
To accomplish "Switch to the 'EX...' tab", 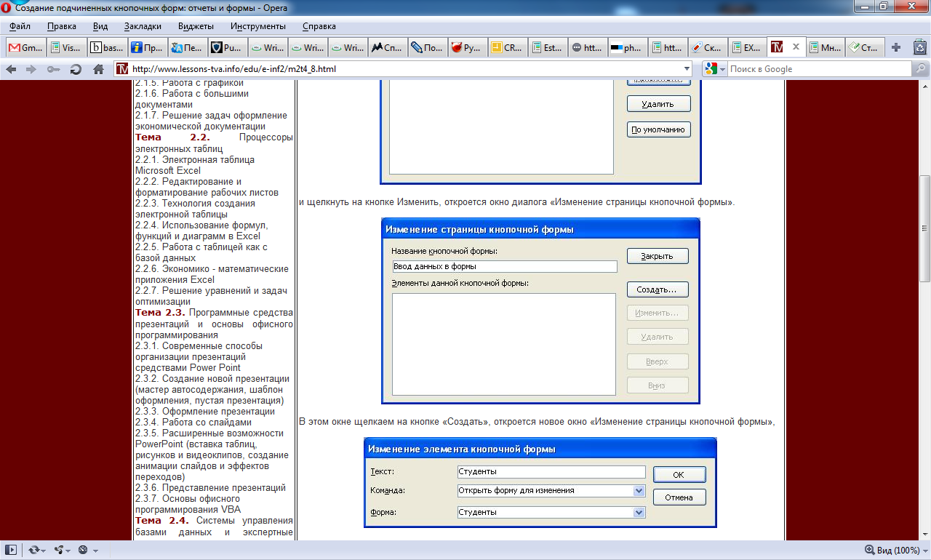I will [748, 48].
